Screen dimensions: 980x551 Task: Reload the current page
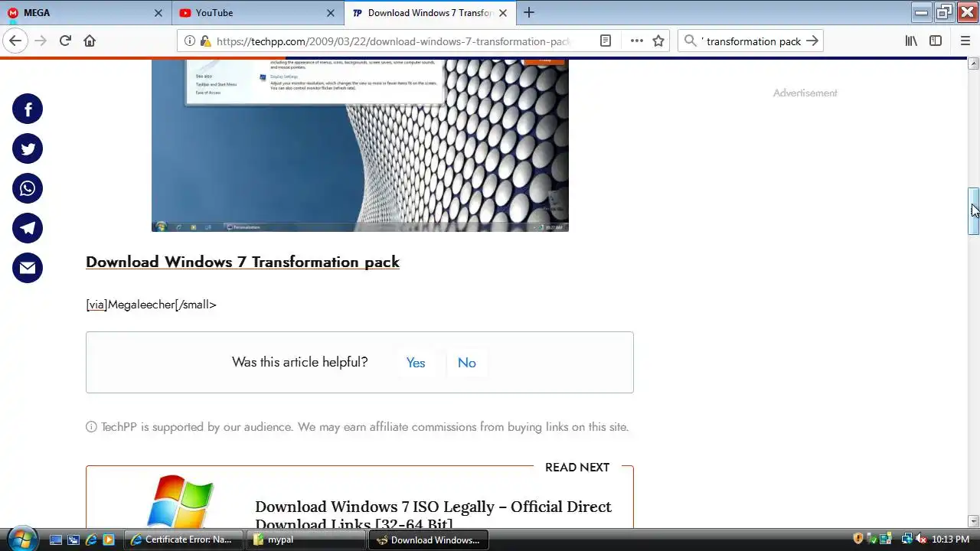click(x=65, y=41)
